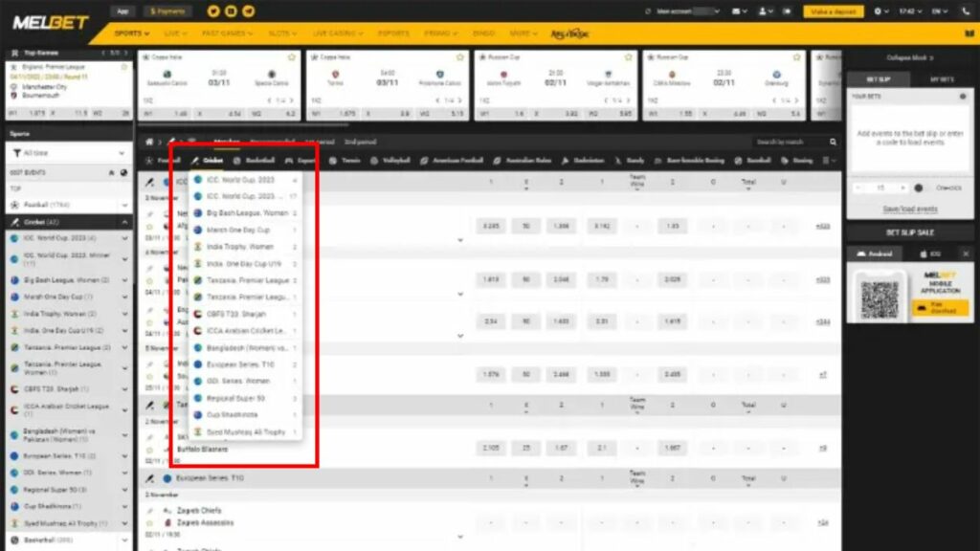Click the MELBET logo

tap(51, 23)
